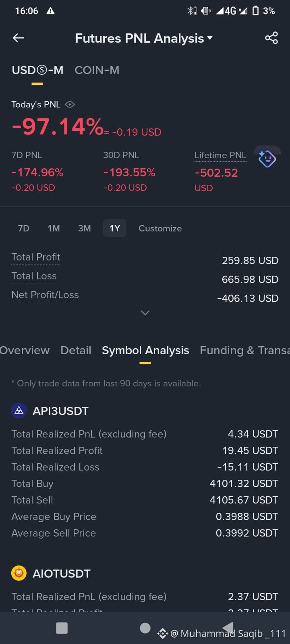This screenshot has height=644, width=290.
Task: Select the 1M time range
Action: click(54, 228)
